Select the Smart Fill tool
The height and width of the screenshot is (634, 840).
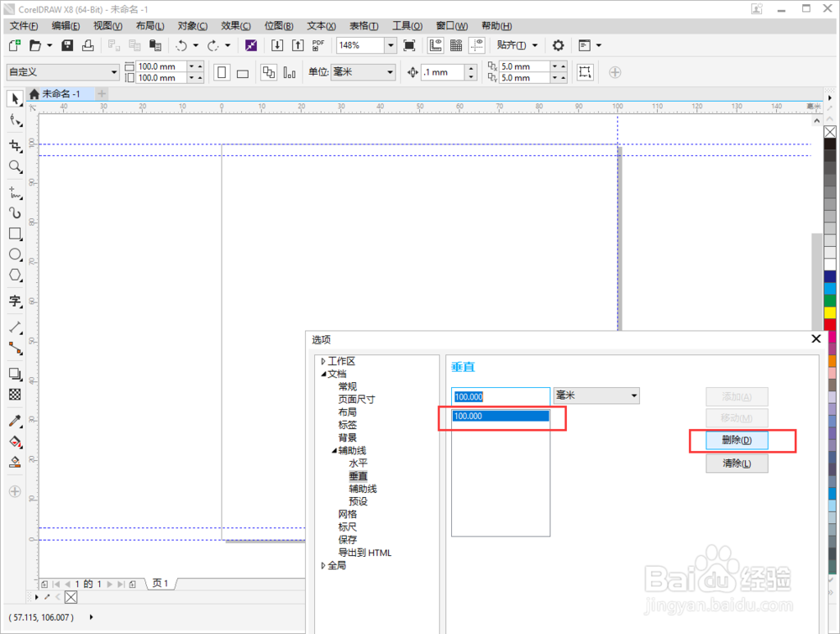[x=15, y=462]
